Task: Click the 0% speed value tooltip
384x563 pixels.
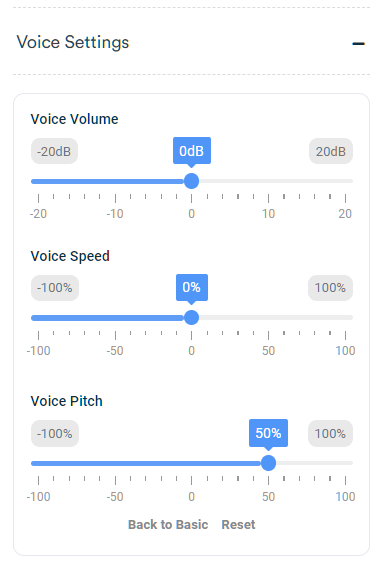Action: (192, 287)
